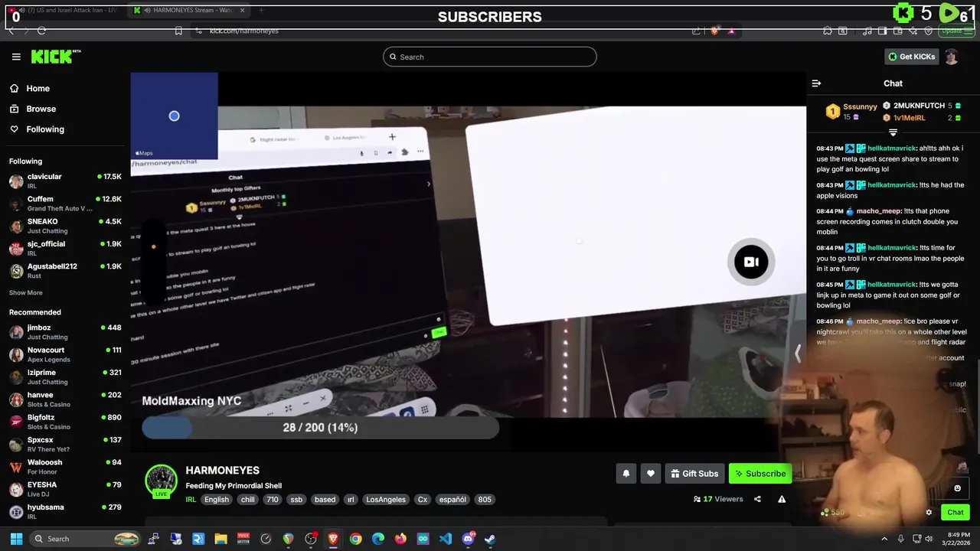The image size is (980, 551).
Task: Click the Browse icon in the sidebar
Action: pyautogui.click(x=15, y=109)
